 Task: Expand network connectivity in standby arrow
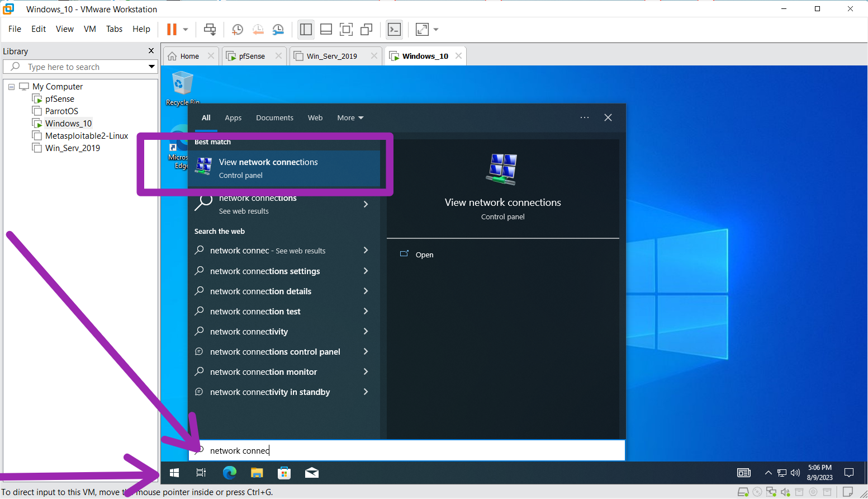[366, 392]
